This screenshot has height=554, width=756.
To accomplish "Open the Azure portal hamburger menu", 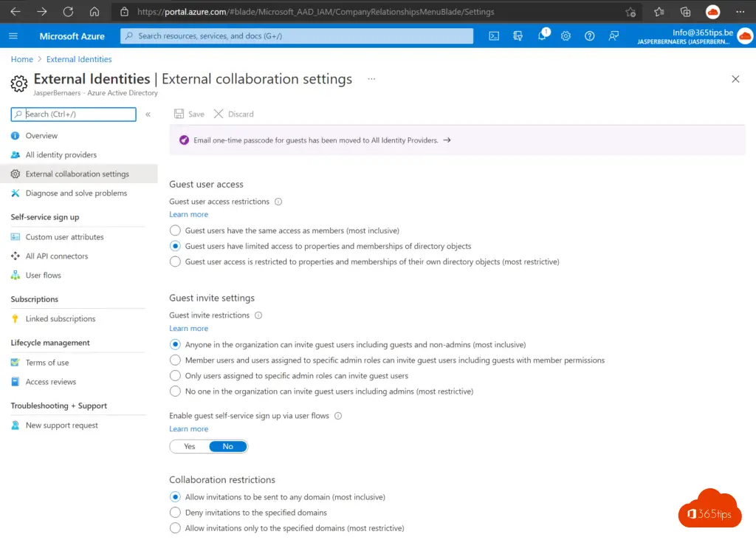I will point(13,36).
